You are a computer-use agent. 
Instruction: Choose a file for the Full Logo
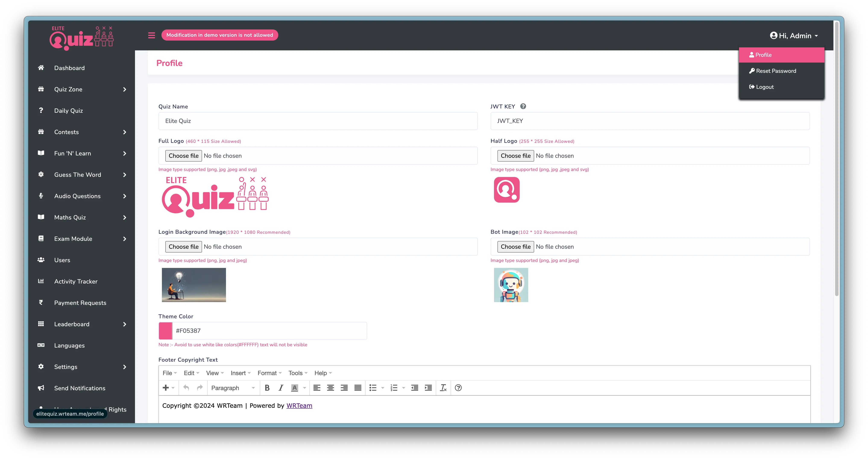click(x=183, y=156)
